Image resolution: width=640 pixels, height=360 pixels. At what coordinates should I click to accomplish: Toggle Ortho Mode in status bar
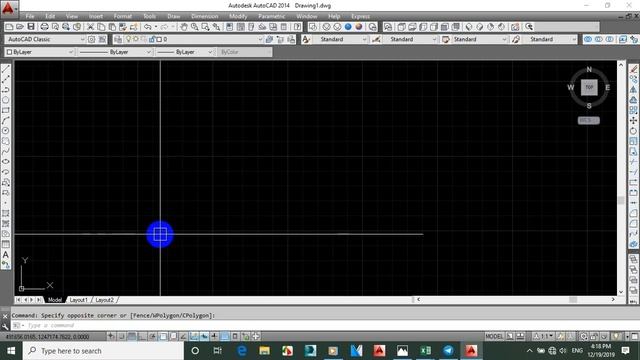click(142, 336)
